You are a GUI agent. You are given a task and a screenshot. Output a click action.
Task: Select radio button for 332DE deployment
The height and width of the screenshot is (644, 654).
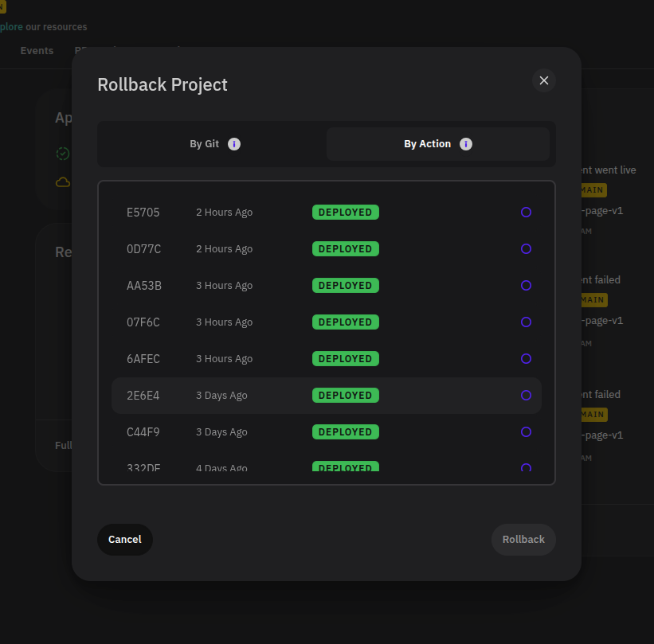click(x=526, y=467)
